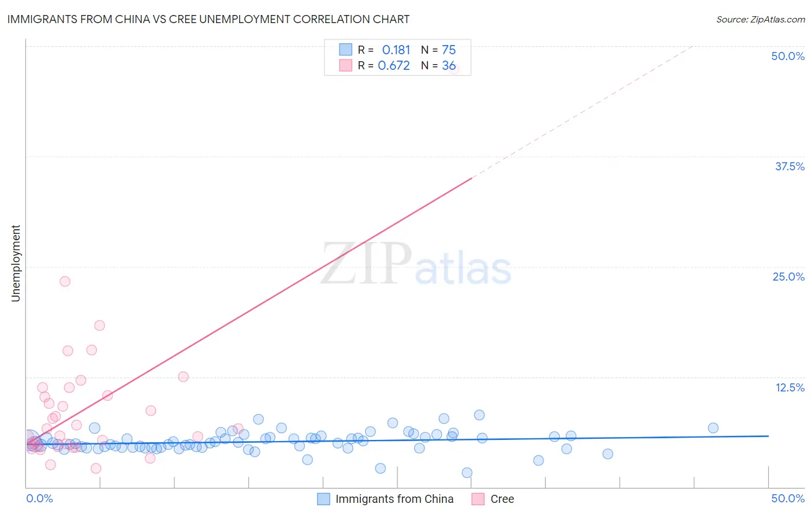Select the Cree legend label

tap(502, 499)
